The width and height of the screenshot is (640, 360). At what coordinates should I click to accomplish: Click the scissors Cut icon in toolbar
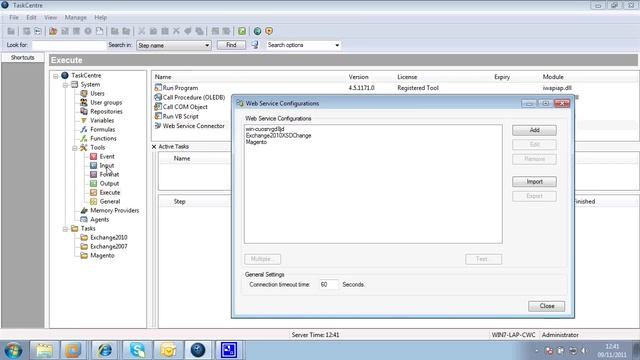[142, 31]
